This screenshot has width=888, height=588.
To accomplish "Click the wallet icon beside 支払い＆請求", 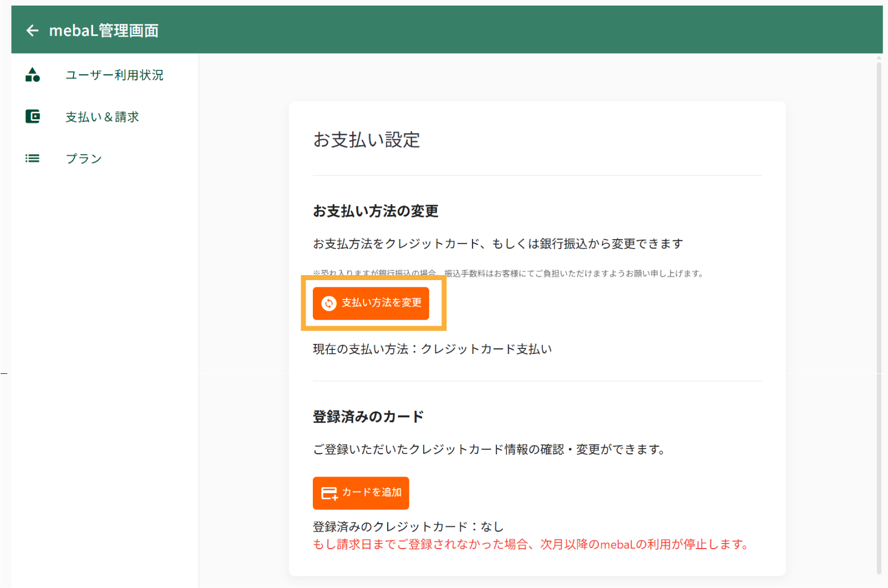I will click(x=33, y=116).
